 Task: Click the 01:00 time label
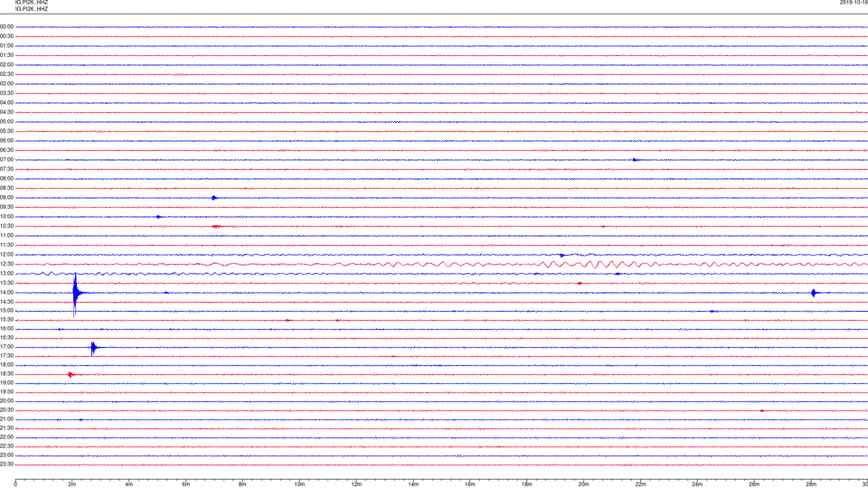(x=6, y=46)
